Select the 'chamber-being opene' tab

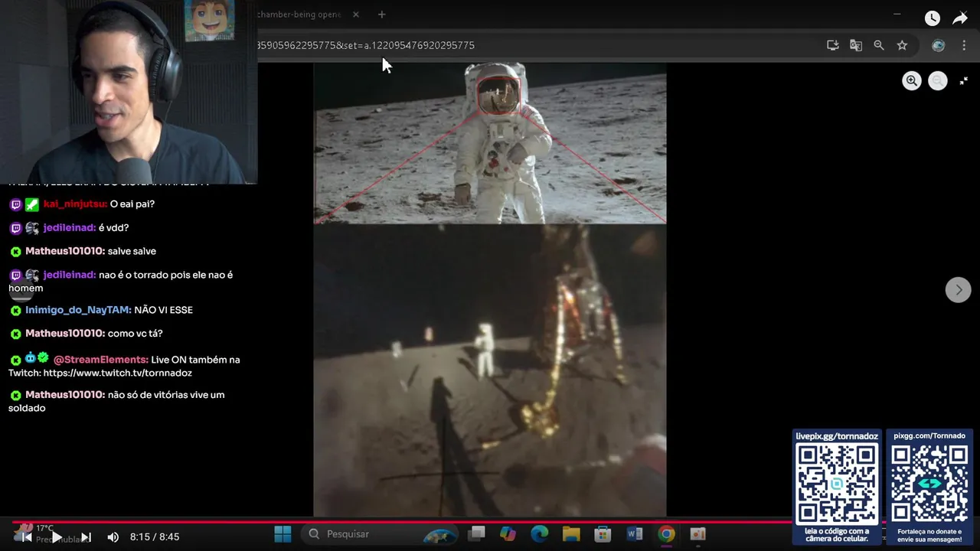tap(300, 15)
